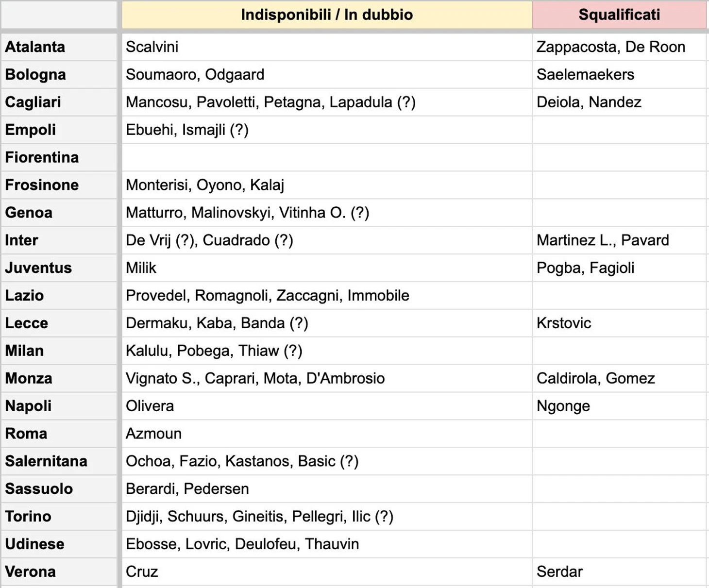The height and width of the screenshot is (588, 709).
Task: Click the Ngonge cell in Napoli row
Action: [x=619, y=406]
